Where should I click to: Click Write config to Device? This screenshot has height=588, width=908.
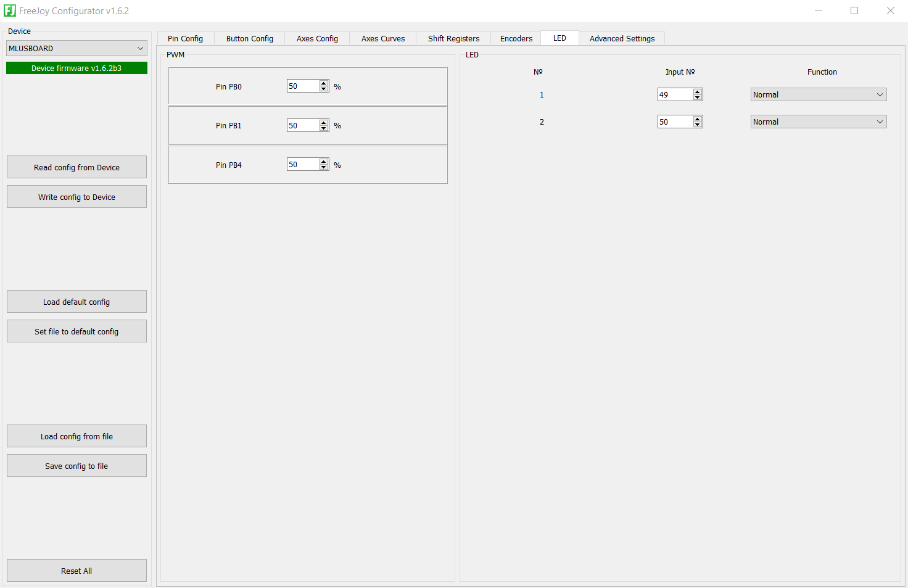point(76,196)
